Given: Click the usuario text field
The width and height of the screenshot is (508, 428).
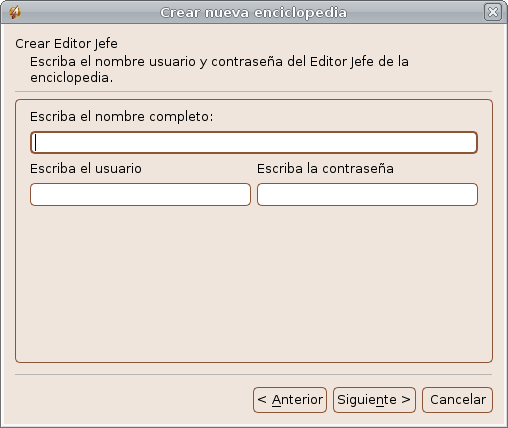Looking at the screenshot, I should click(x=140, y=194).
